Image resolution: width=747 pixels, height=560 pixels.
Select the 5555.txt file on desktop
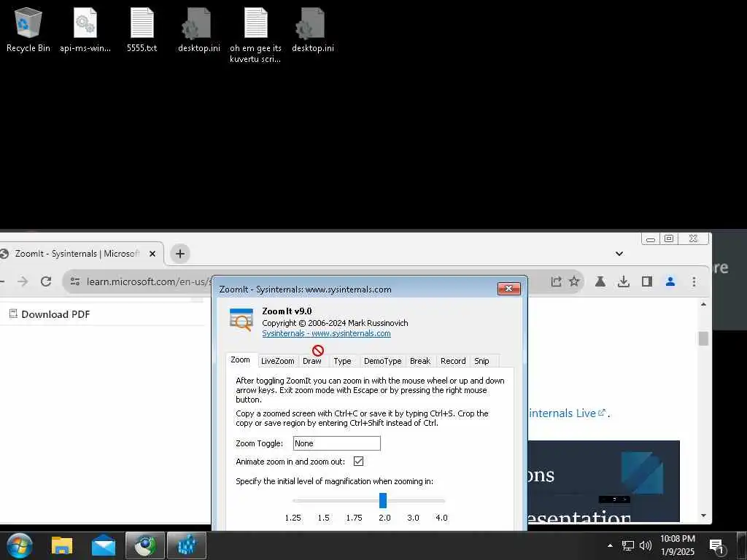point(142,29)
